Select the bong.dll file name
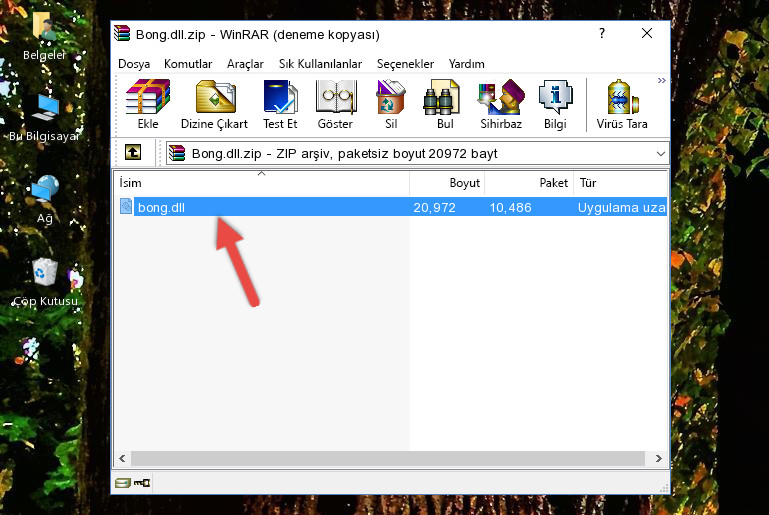This screenshot has width=769, height=515. 161,207
